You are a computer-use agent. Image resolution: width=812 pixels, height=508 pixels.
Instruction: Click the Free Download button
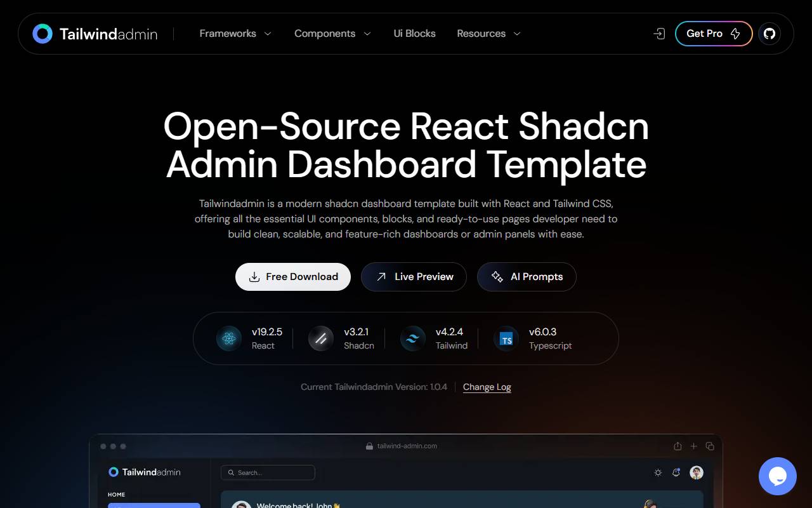tap(293, 277)
